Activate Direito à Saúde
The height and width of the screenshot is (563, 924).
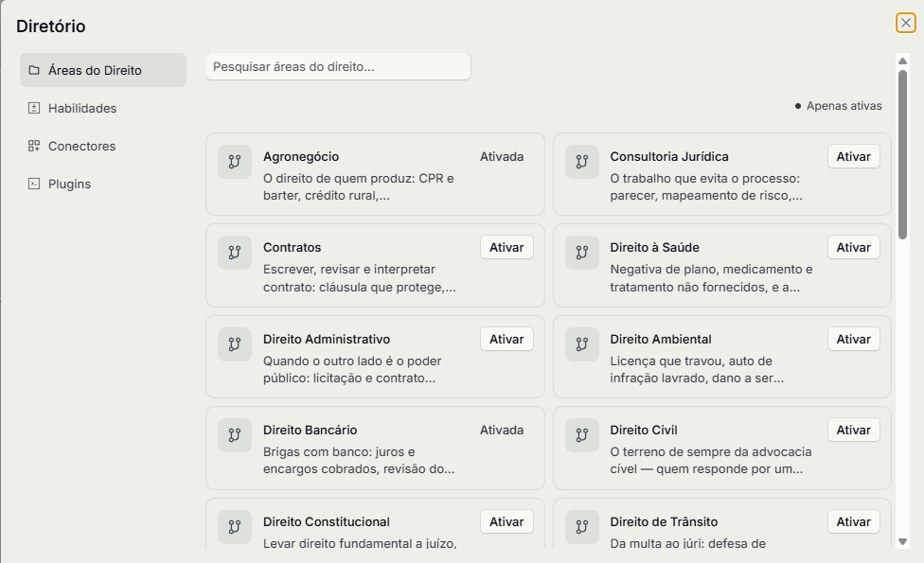tap(853, 247)
